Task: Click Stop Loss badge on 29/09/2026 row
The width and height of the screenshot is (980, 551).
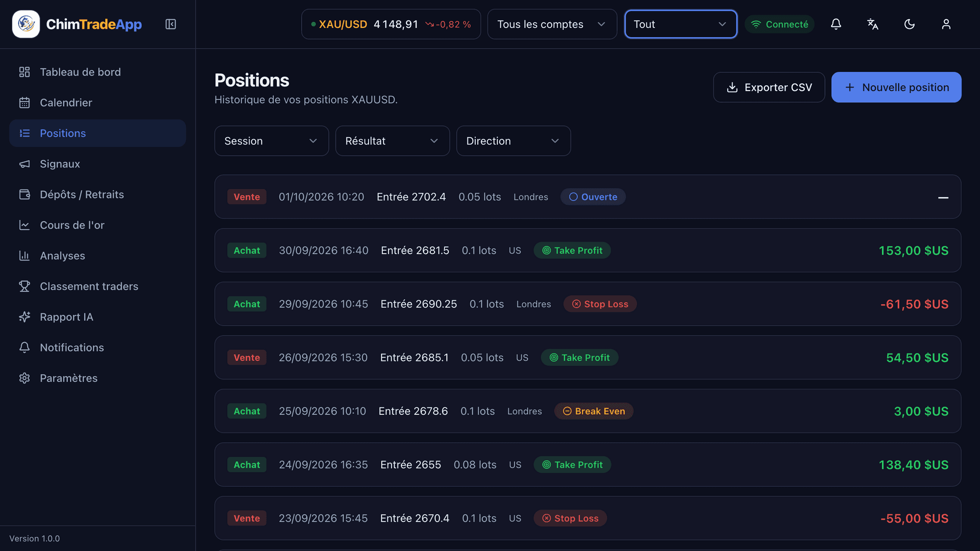Action: pos(600,304)
